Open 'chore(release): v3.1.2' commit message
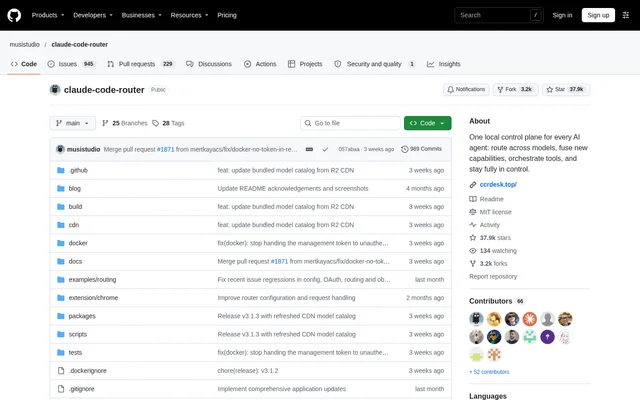This screenshot has width=640, height=400. click(248, 371)
